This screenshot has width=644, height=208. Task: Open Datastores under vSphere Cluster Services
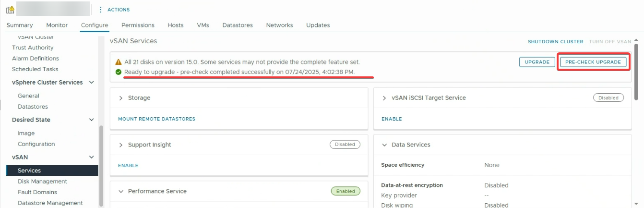tap(33, 107)
